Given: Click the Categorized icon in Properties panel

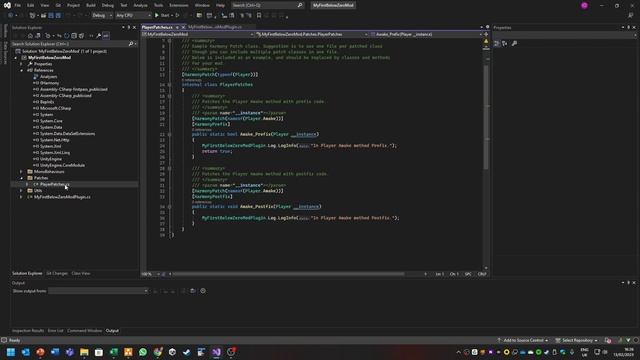Looking at the screenshot, I should coord(497,44).
